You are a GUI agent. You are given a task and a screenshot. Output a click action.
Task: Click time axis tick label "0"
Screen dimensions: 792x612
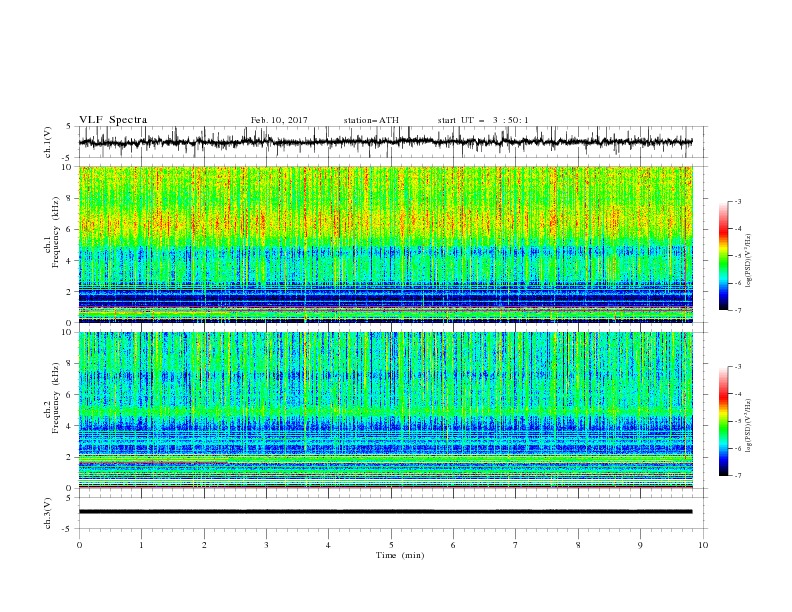pos(79,545)
